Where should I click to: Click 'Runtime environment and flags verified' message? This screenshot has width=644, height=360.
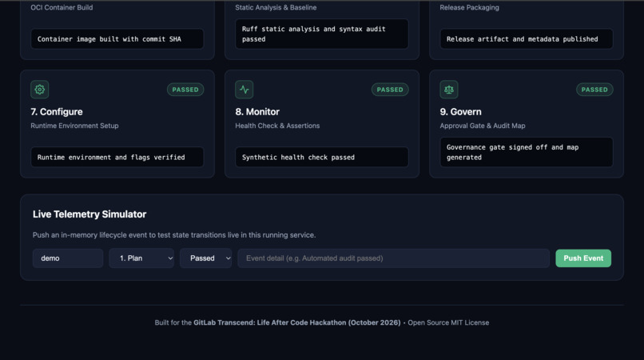point(117,157)
